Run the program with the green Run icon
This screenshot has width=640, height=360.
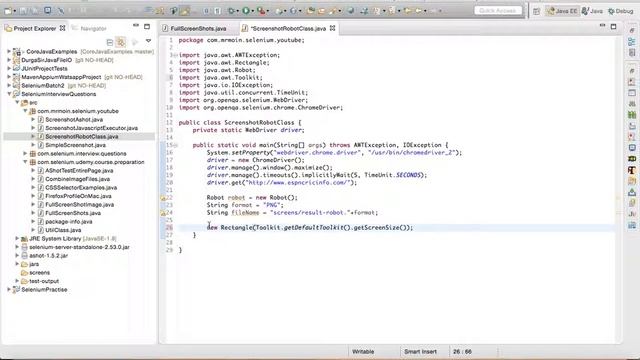pyautogui.click(x=246, y=11)
